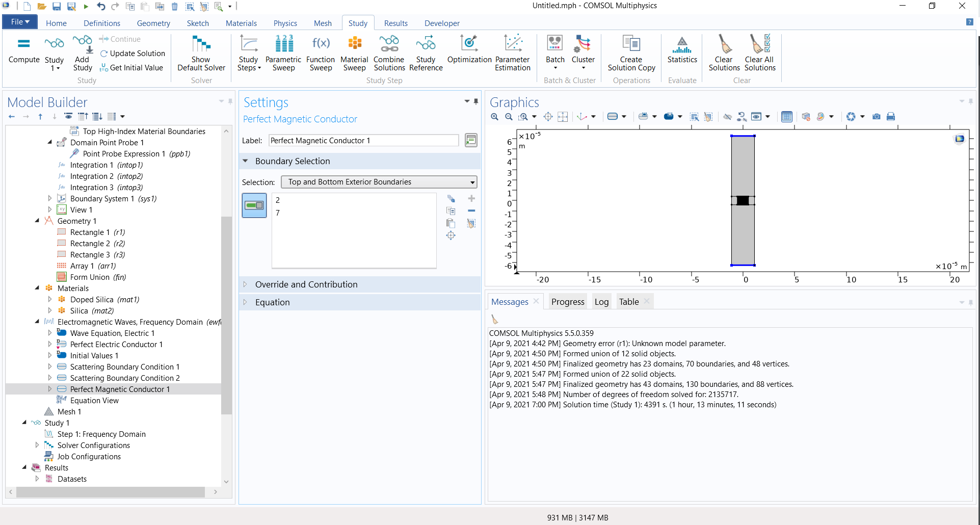Toggle the zoom-to-selection icon next to boundary list
The height and width of the screenshot is (525, 980).
pyautogui.click(x=451, y=235)
